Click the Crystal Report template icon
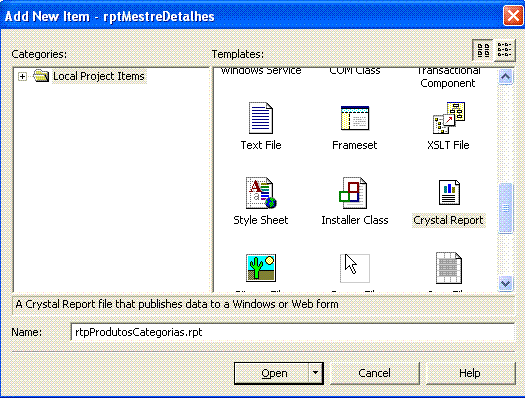Screen dimensions: 525x403 point(449,192)
